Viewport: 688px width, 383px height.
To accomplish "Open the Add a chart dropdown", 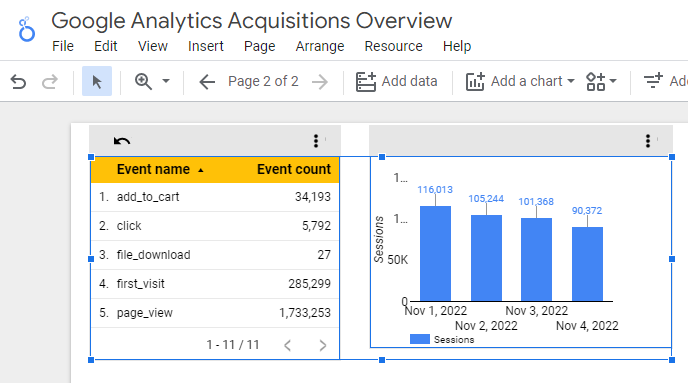I will (x=520, y=81).
